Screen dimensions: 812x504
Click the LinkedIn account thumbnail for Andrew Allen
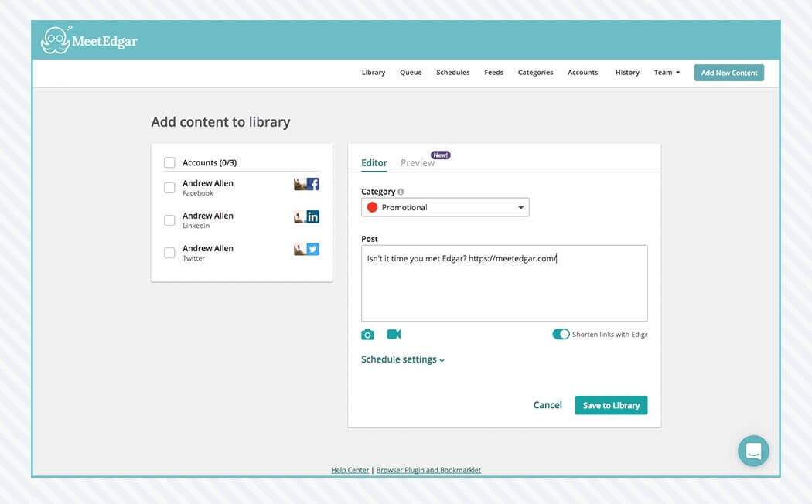click(x=306, y=216)
